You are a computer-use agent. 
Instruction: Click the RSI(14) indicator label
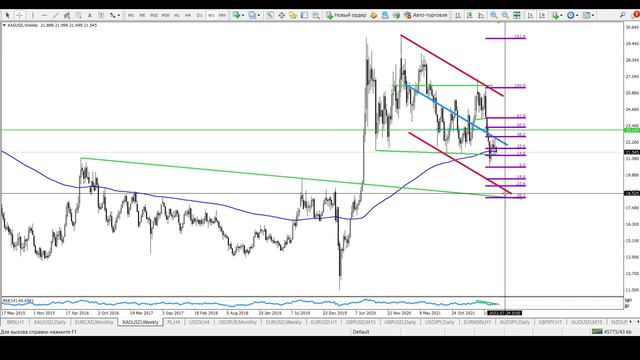coord(18,301)
